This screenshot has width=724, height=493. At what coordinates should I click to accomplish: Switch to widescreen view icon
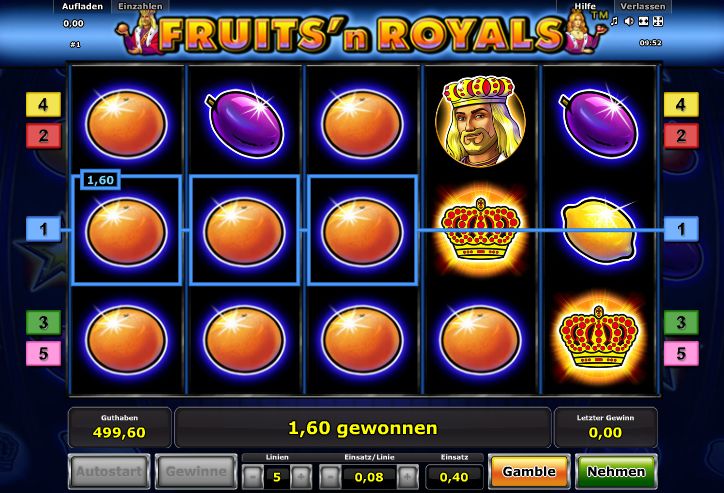(643, 21)
